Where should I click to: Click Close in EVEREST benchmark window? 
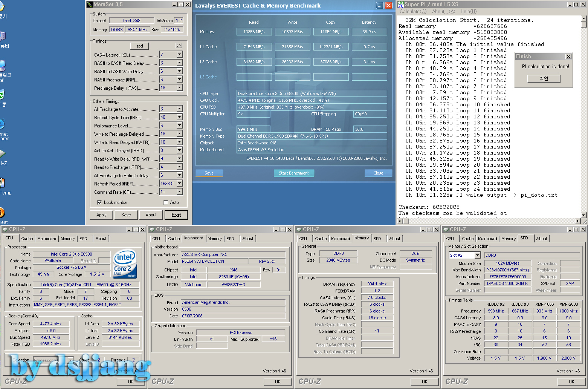point(378,173)
